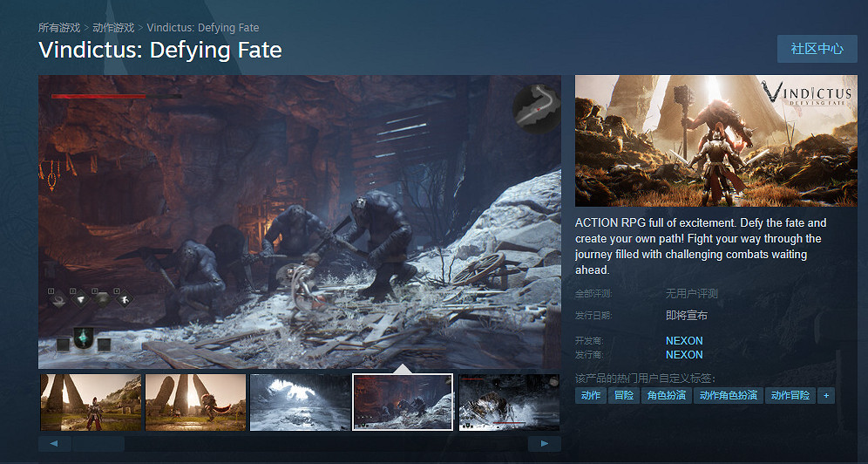Image resolution: width=868 pixels, height=464 pixels.
Task: Show the first thumbnail with warrior in grassland
Action: 91,402
